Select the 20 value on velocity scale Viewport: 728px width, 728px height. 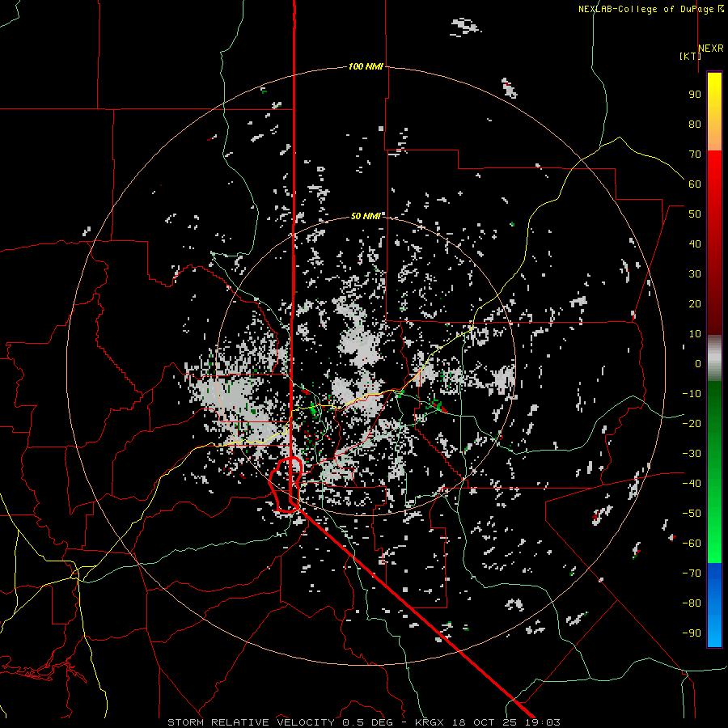pyautogui.click(x=695, y=303)
